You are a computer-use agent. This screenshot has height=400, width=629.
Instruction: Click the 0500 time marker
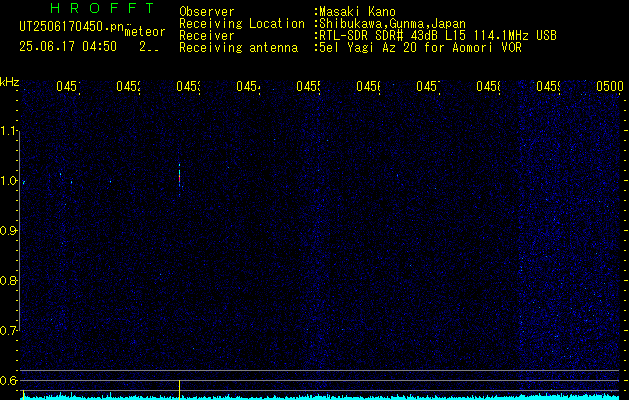click(610, 86)
